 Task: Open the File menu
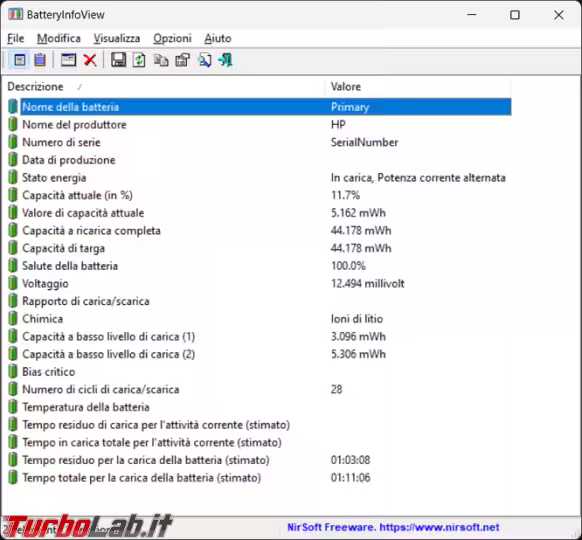point(16,38)
